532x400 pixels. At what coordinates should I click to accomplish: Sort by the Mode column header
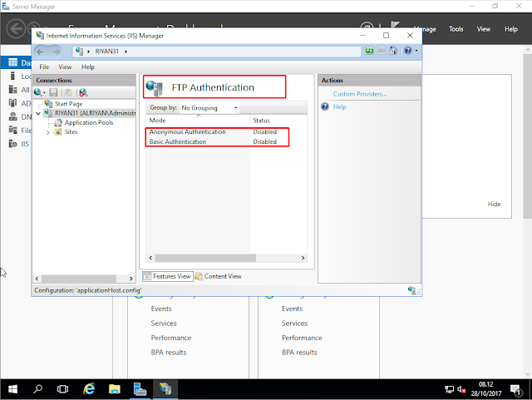click(198, 121)
